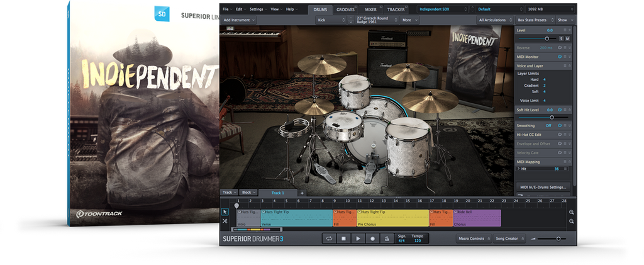This screenshot has height=265, width=644.
Task: Adjust the Soft Hit Level slider
Action: (x=552, y=118)
